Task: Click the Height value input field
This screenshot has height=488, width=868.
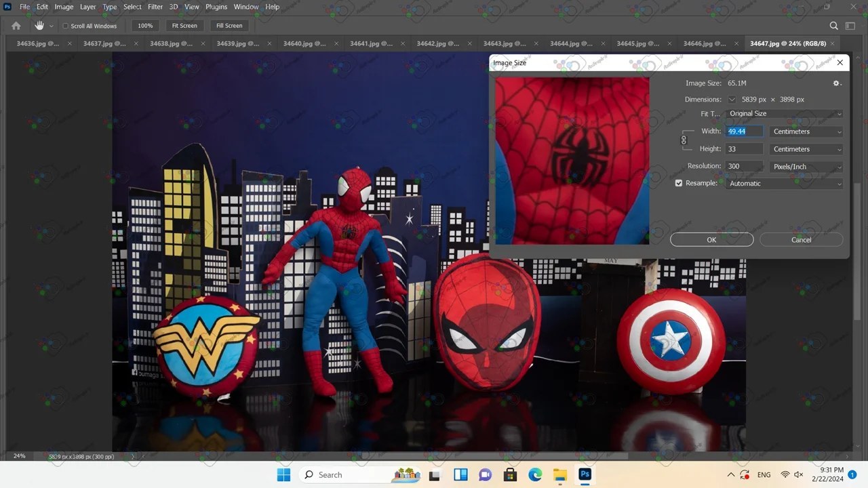Action: [x=745, y=149]
